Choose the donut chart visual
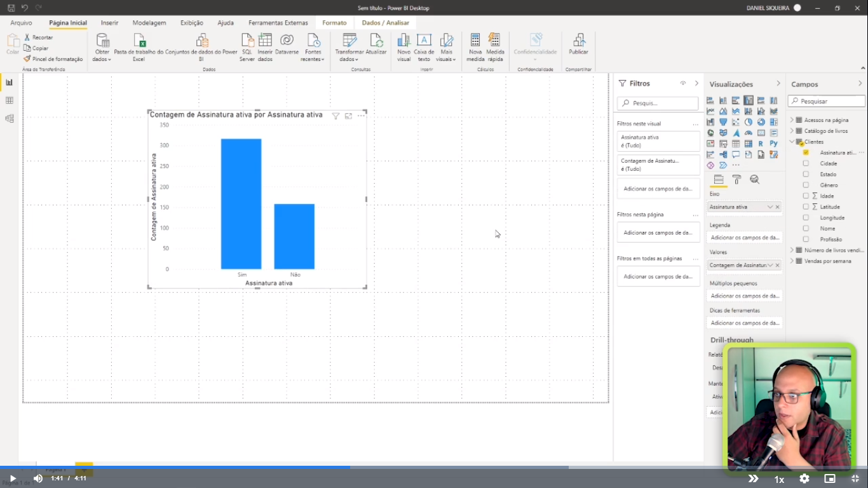Image resolution: width=868 pixels, height=488 pixels. 761,122
